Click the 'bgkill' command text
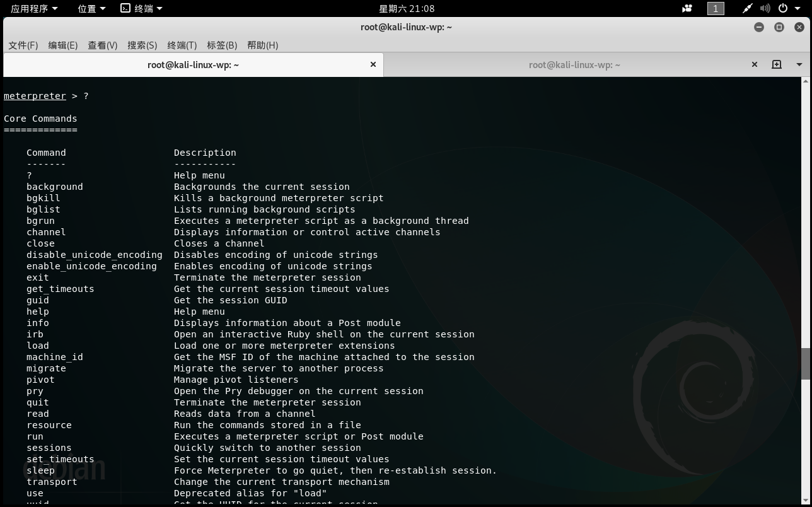Viewport: 812px width, 507px height. (43, 198)
